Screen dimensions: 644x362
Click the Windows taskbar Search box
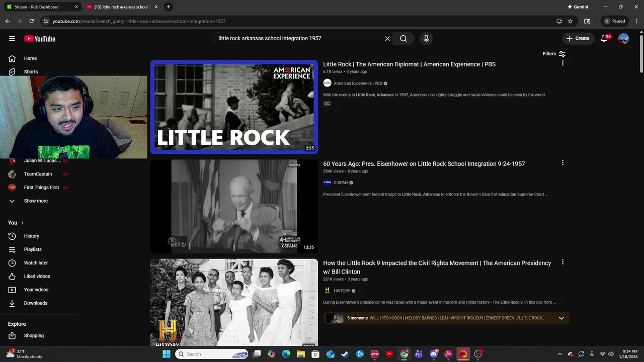click(x=211, y=354)
